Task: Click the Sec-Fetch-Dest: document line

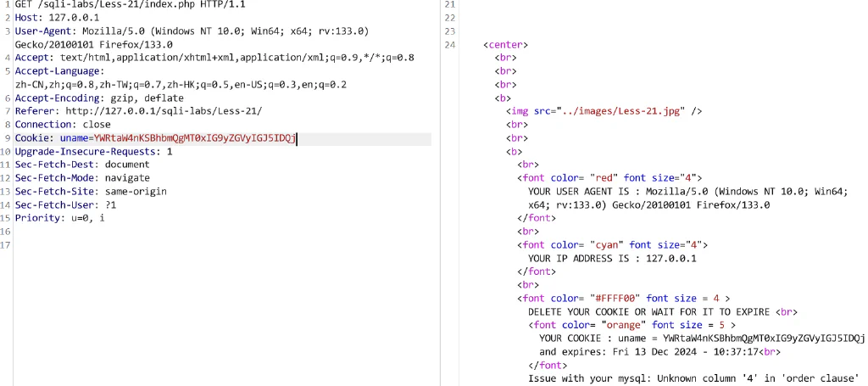Action: coord(82,165)
